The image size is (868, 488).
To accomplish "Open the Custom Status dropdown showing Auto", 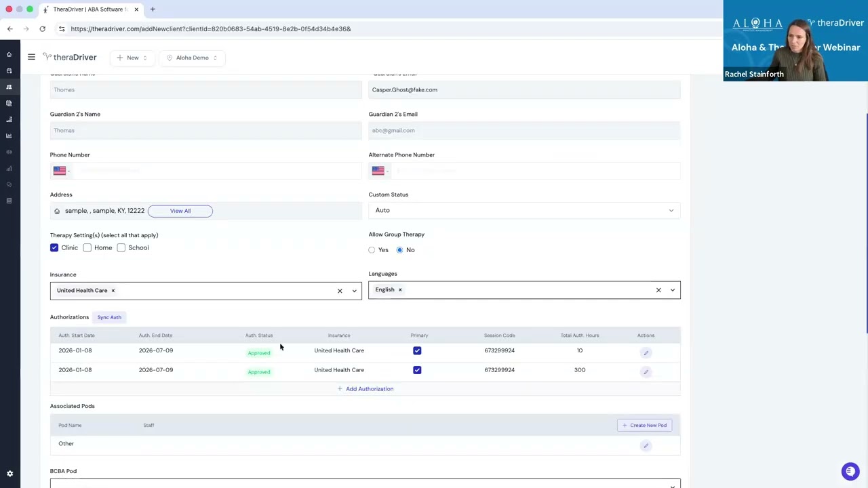I will (x=524, y=211).
